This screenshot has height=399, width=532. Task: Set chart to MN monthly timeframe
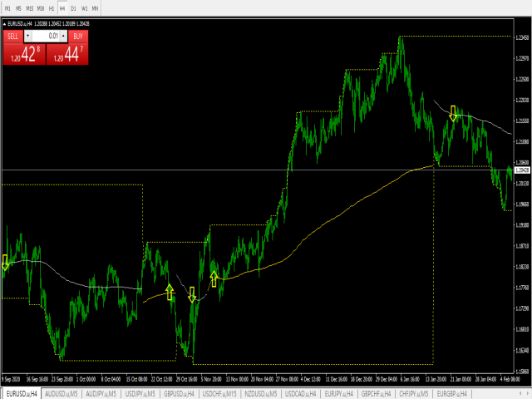[95, 8]
